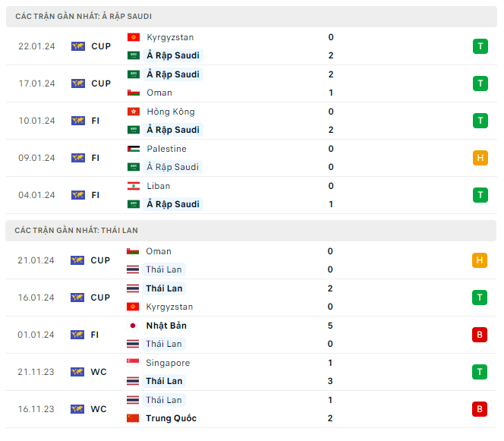Open the Palestine team link
This screenshot has height=441, width=504.
(166, 149)
